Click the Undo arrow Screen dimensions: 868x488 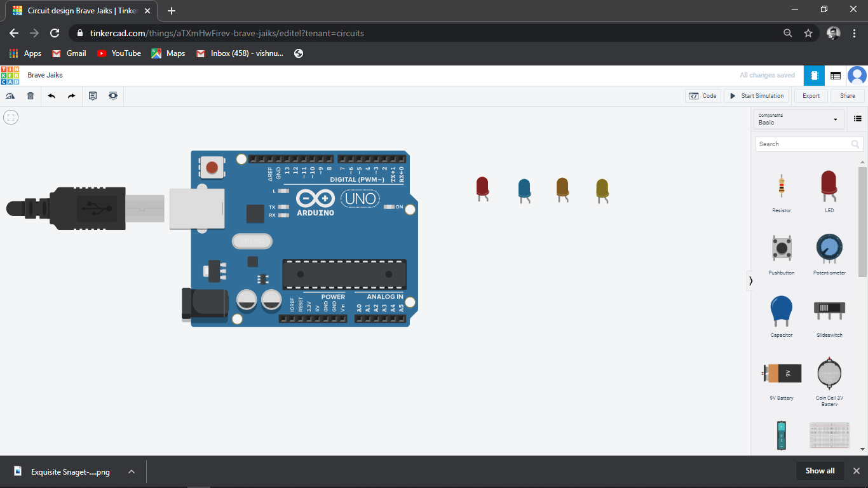51,95
